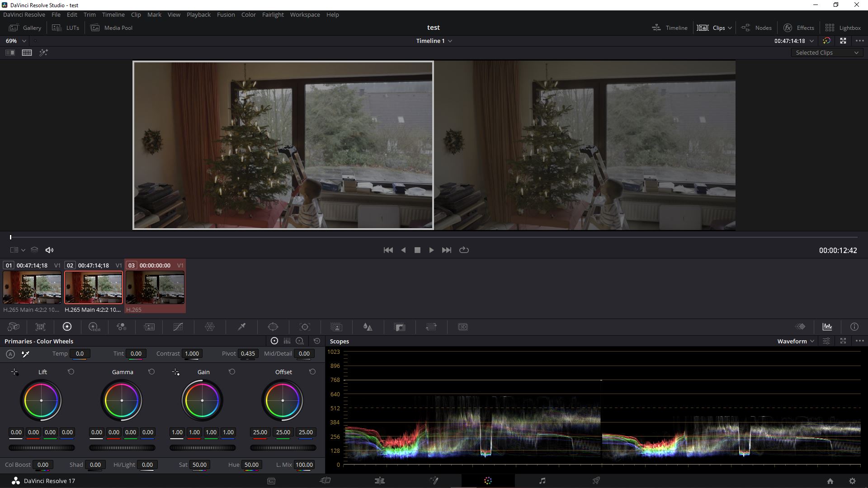Toggle fullscreen viewer mode
The height and width of the screenshot is (488, 868).
click(x=844, y=41)
